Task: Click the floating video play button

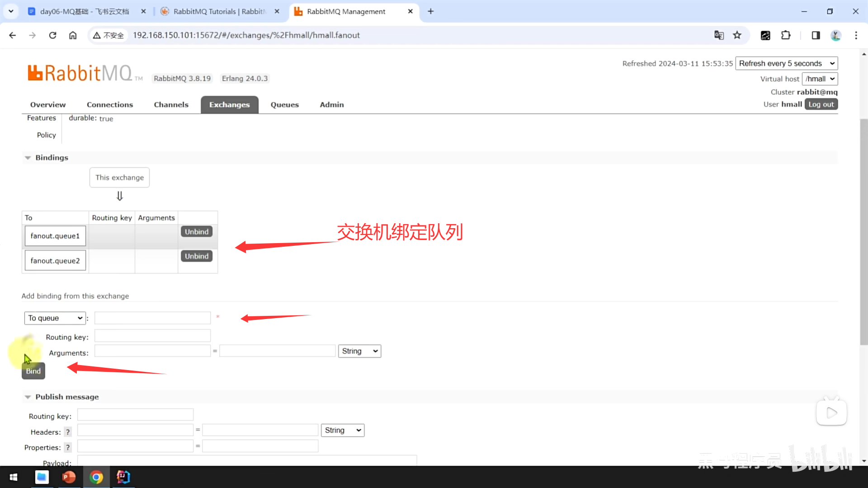Action: 831,413
